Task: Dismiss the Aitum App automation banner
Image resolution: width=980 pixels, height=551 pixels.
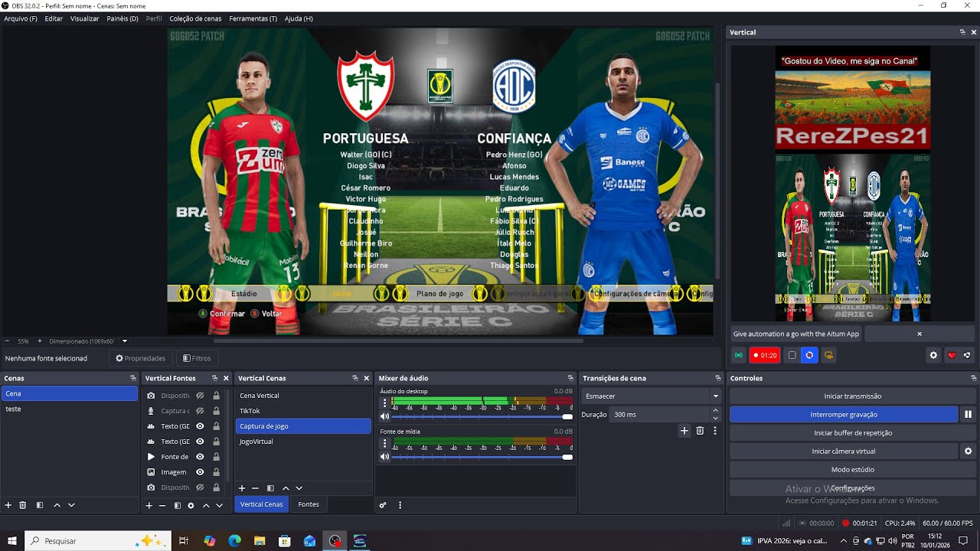Action: (920, 334)
